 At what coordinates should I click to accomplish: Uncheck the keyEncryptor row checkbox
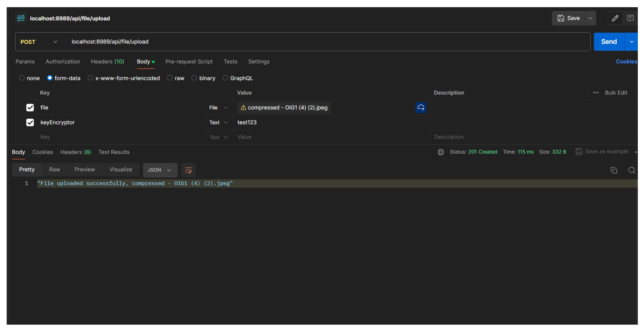point(30,123)
